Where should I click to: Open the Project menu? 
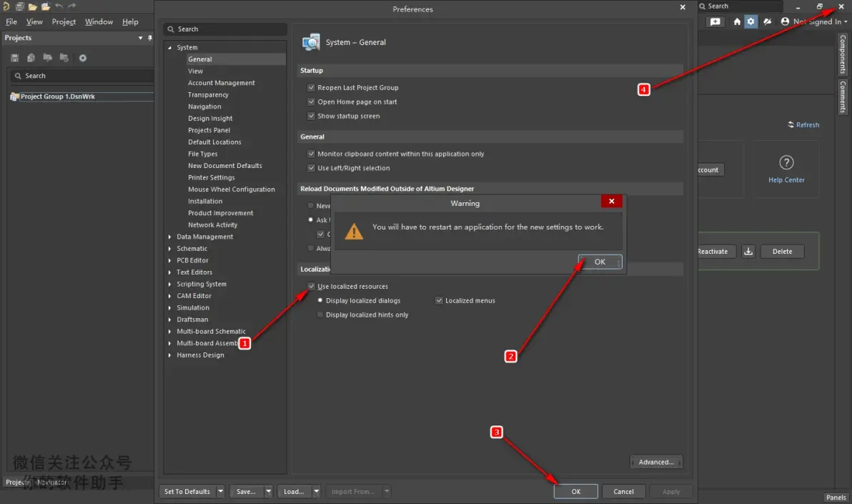click(64, 21)
